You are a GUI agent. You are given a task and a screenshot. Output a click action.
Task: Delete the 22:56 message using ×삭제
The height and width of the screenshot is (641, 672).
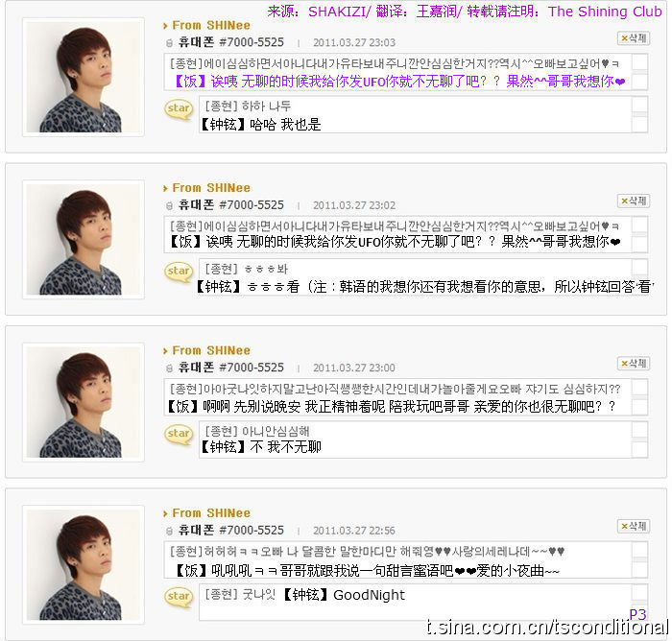(634, 526)
